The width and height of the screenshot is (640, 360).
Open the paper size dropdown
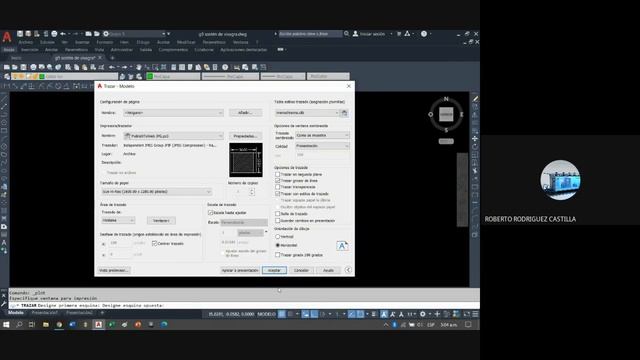click(156, 191)
